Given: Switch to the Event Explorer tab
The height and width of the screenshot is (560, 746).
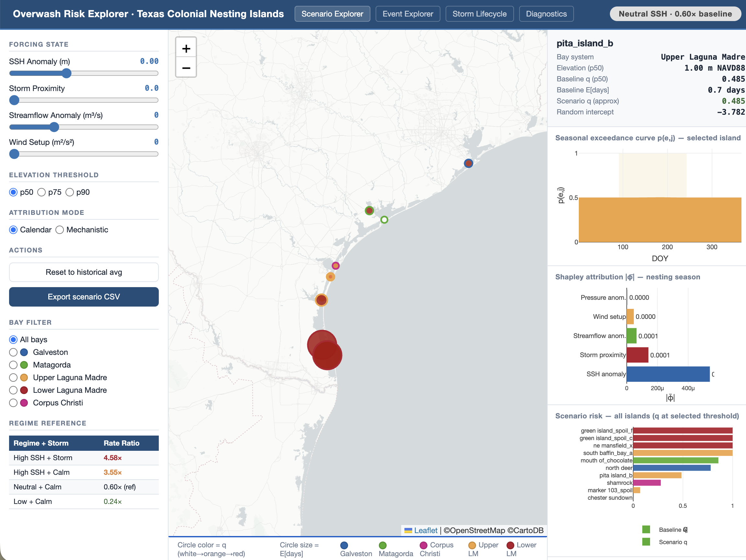Looking at the screenshot, I should pos(408,14).
